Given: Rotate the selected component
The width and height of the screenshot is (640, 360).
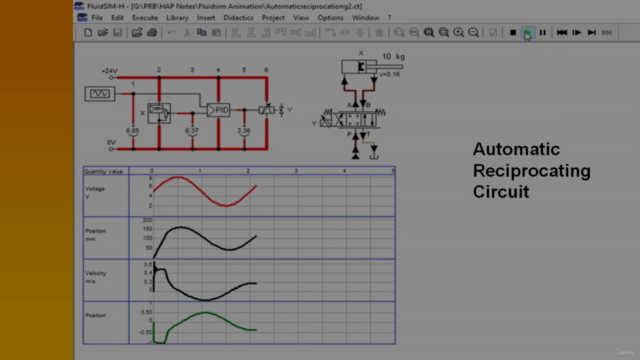Looking at the screenshot, I should tap(330, 33).
